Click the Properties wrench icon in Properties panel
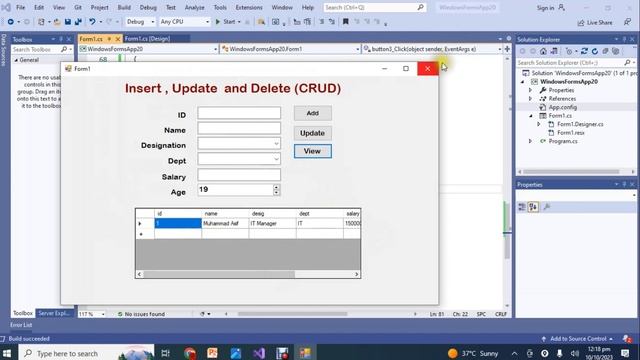The width and height of the screenshot is (640, 360). click(547, 207)
